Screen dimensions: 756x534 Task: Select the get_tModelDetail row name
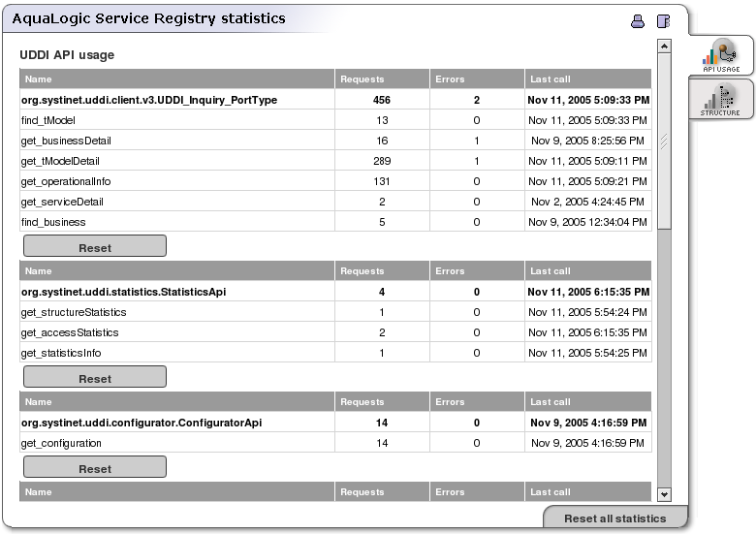click(60, 161)
